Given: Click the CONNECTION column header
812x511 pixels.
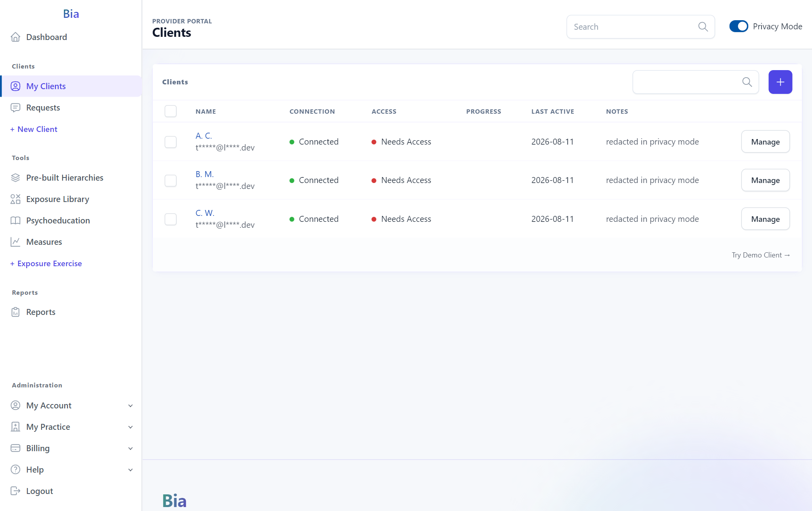Looking at the screenshot, I should coord(312,111).
